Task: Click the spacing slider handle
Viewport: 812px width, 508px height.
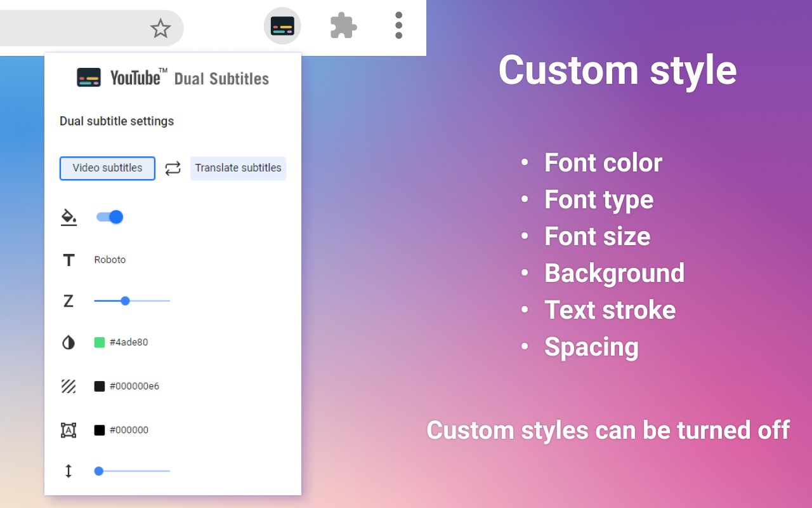Action: pyautogui.click(x=98, y=471)
